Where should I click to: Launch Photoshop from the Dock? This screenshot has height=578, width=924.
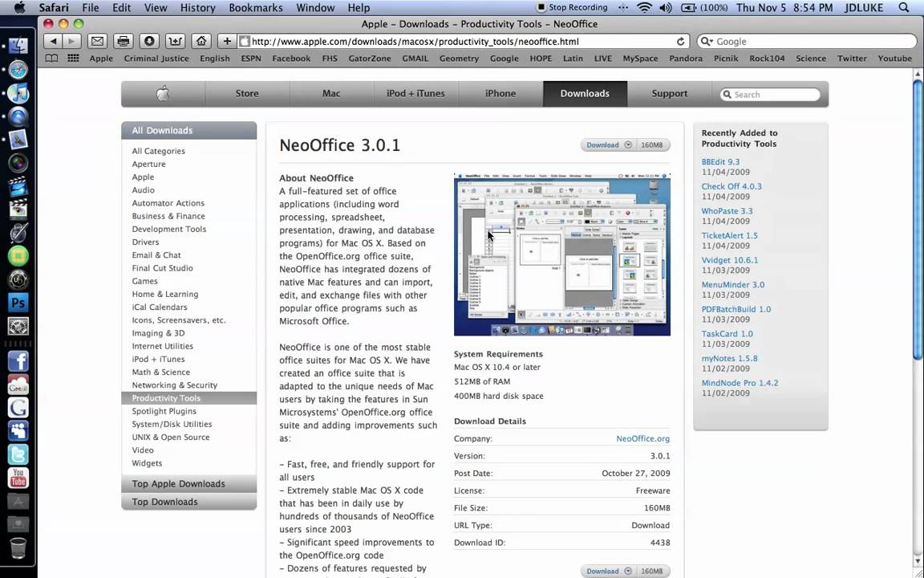pyautogui.click(x=18, y=303)
